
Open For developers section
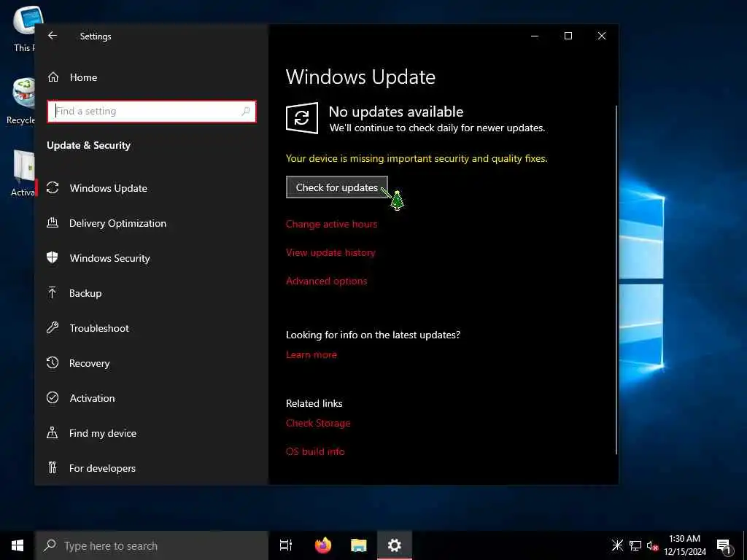click(x=102, y=468)
